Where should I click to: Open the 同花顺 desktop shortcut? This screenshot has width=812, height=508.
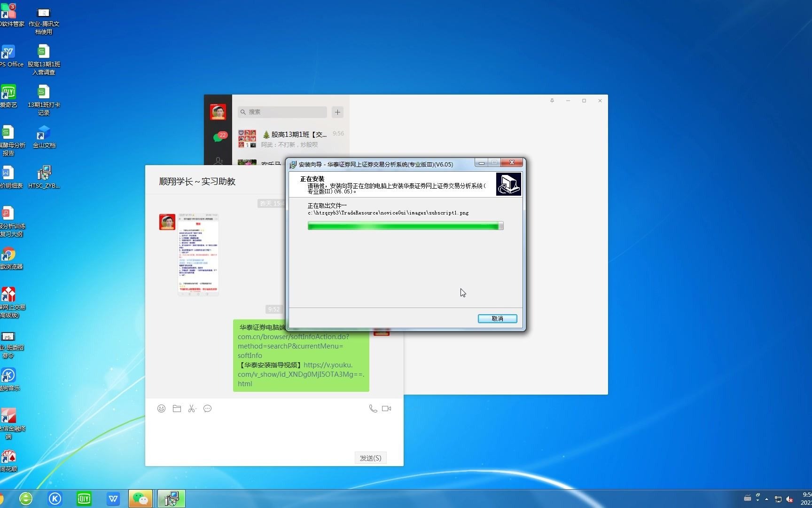pos(8,460)
